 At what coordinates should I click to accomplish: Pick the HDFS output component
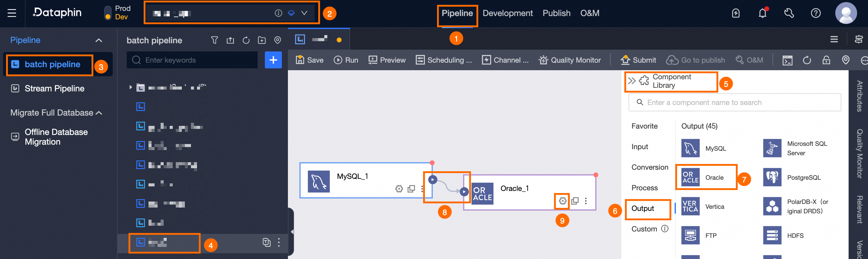(783, 235)
